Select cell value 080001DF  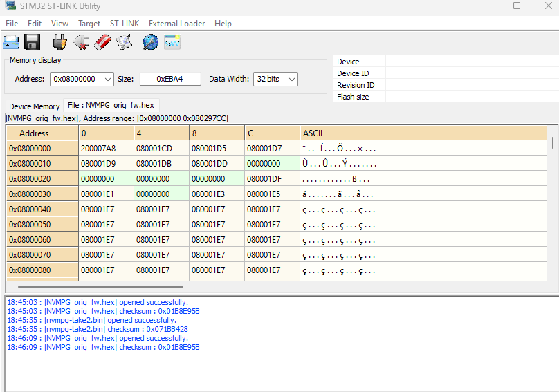272,179
